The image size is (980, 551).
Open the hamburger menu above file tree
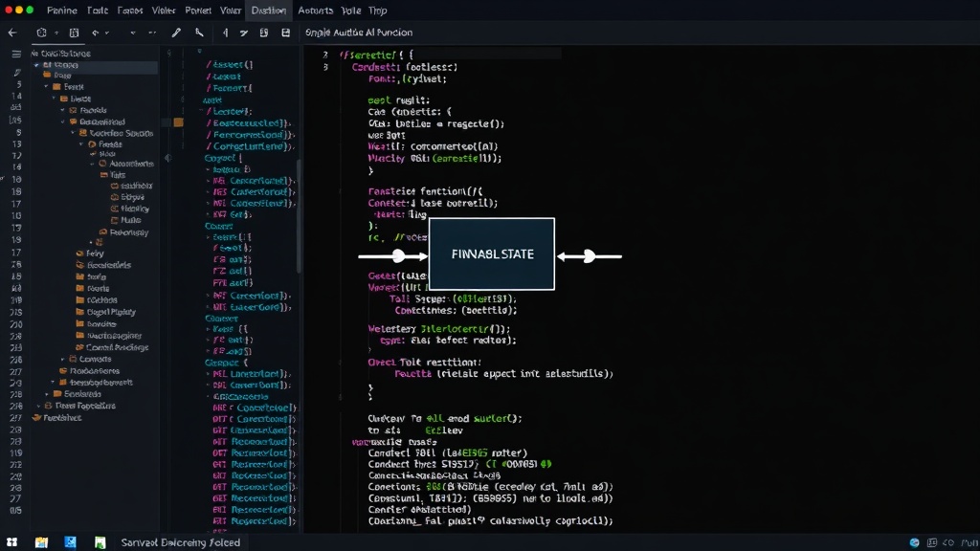coord(16,55)
